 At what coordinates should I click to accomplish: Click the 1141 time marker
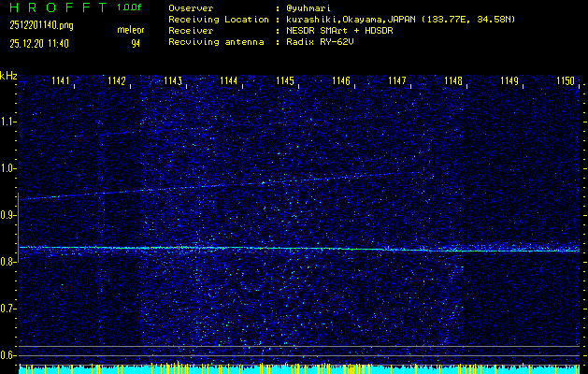click(x=61, y=81)
